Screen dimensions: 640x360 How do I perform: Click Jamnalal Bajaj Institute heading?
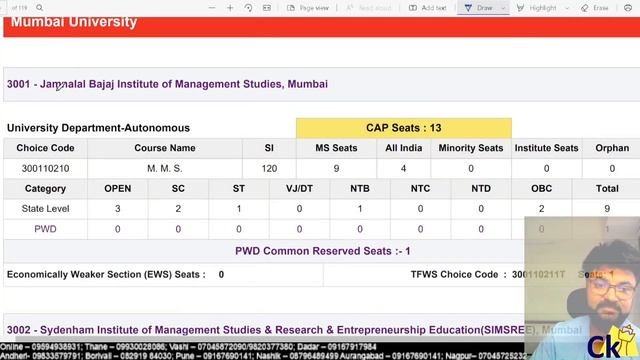(x=167, y=84)
